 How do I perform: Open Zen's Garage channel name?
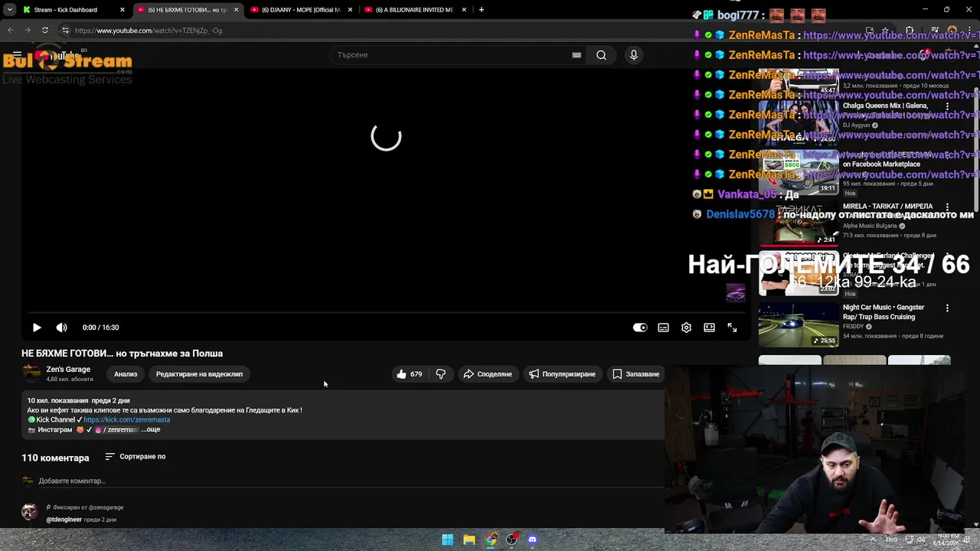(68, 370)
